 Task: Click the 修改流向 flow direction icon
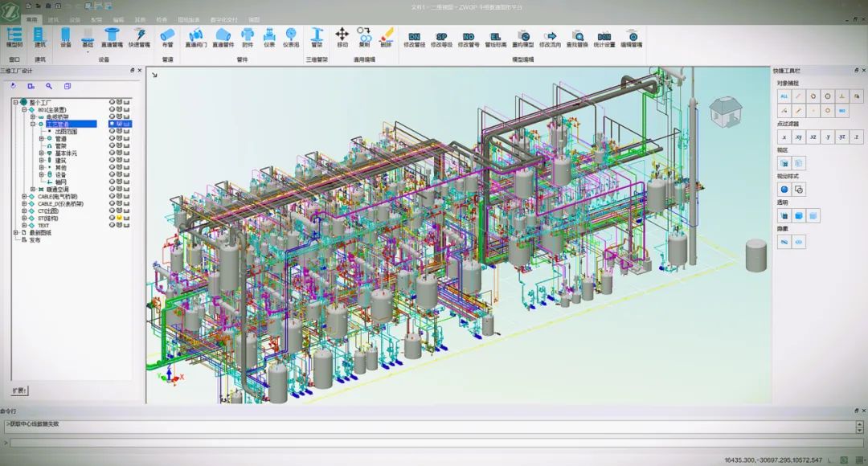551,37
